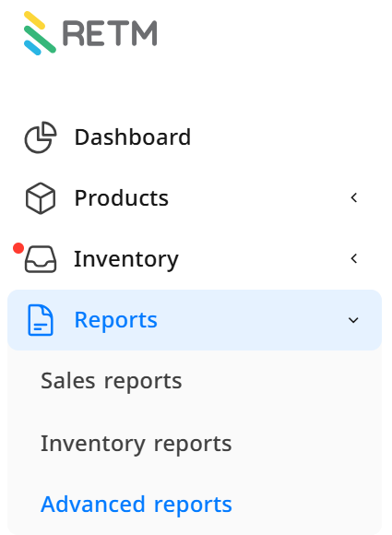Click the red notification dot on Inventory

pyautogui.click(x=18, y=248)
